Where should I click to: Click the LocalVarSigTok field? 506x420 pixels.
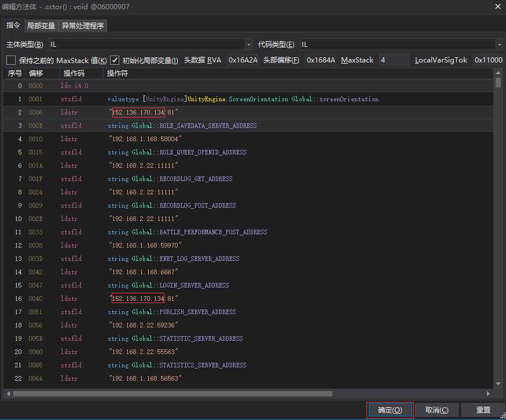click(487, 60)
